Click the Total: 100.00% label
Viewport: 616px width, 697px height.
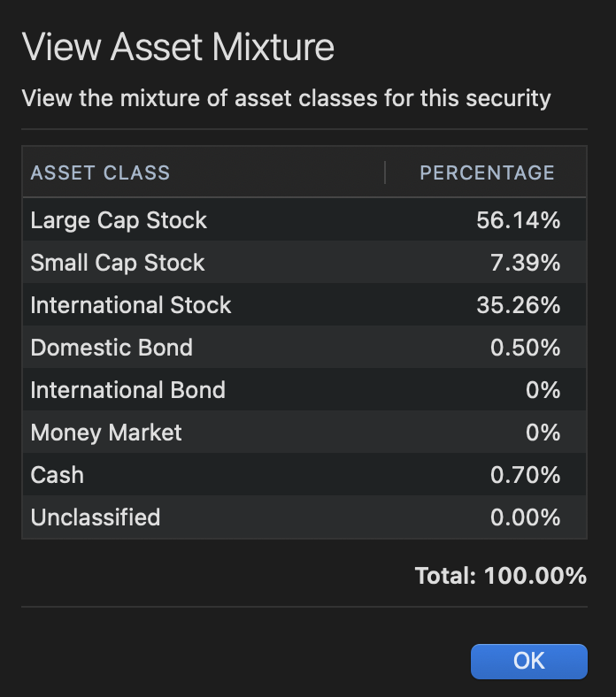coord(500,576)
